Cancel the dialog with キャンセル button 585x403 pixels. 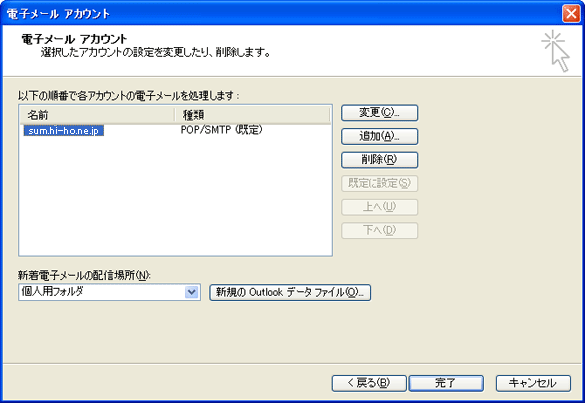pyautogui.click(x=533, y=383)
